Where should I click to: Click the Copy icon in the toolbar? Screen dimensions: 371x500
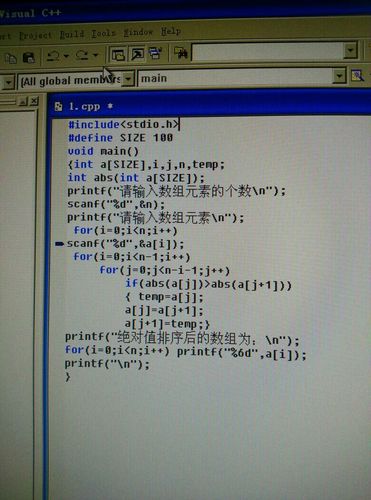pyautogui.click(x=11, y=58)
